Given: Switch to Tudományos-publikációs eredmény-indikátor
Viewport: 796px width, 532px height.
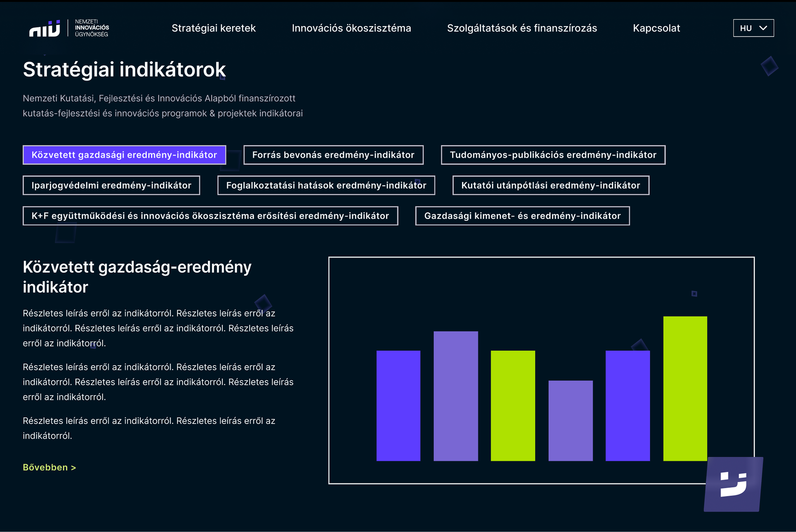Looking at the screenshot, I should [553, 155].
